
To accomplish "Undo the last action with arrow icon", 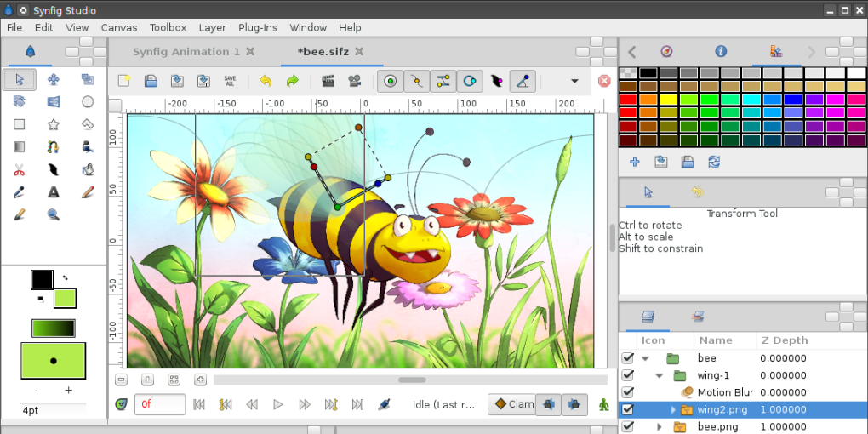I will (x=266, y=82).
